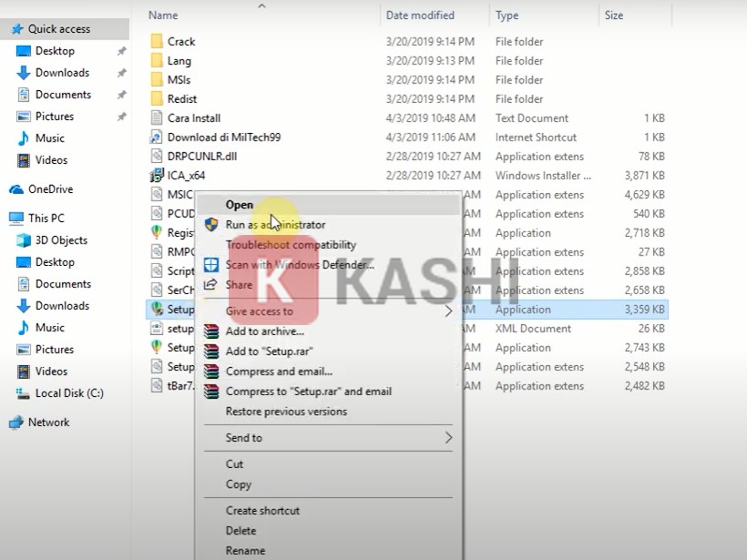Select Open in the context menu
The height and width of the screenshot is (560, 747).
240,205
